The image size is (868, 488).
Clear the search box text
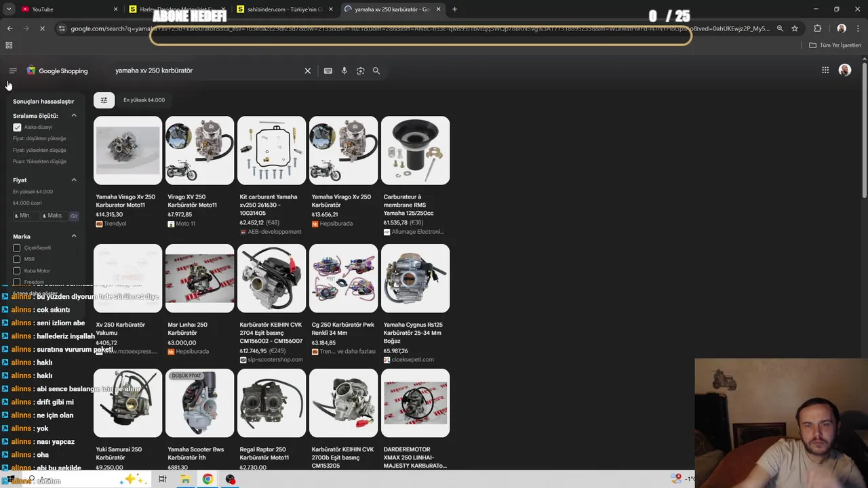pos(307,70)
